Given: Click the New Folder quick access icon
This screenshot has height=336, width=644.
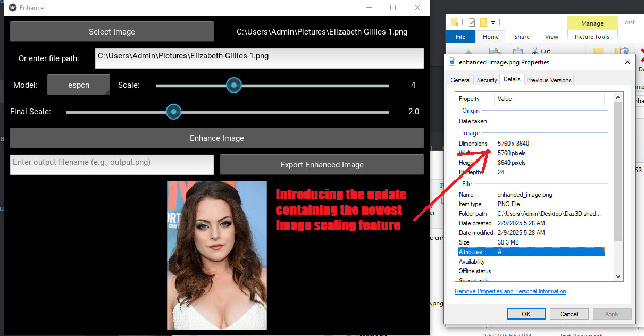Looking at the screenshot, I should [x=483, y=22].
